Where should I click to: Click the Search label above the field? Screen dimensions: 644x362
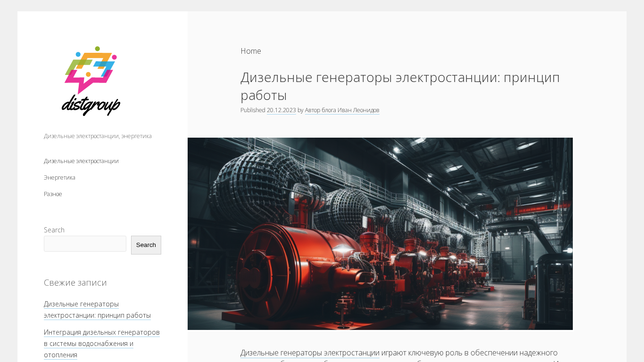[x=54, y=230]
